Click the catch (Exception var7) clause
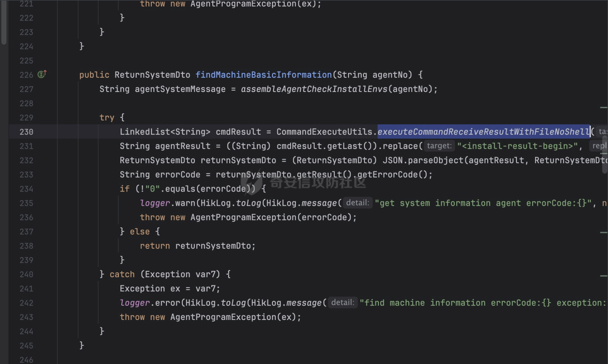Viewport: 608px width, 364px height. (165, 274)
